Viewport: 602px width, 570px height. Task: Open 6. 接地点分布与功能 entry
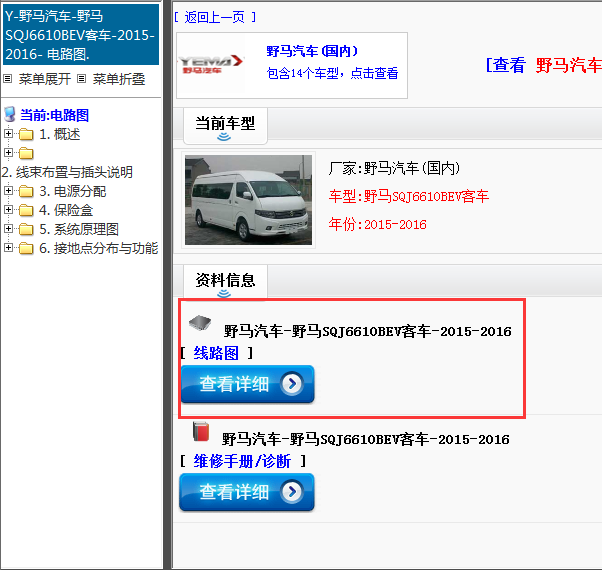click(99, 248)
